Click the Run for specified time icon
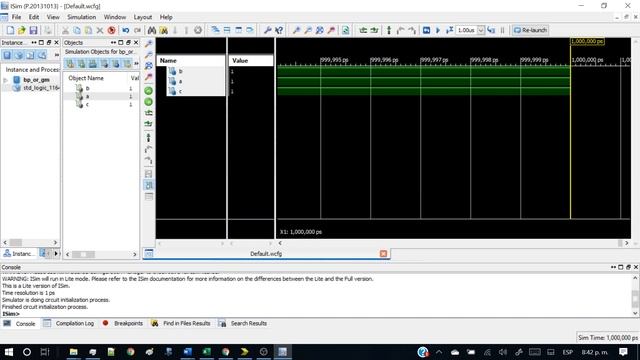Viewport: 640px width, 360px height. [450, 30]
